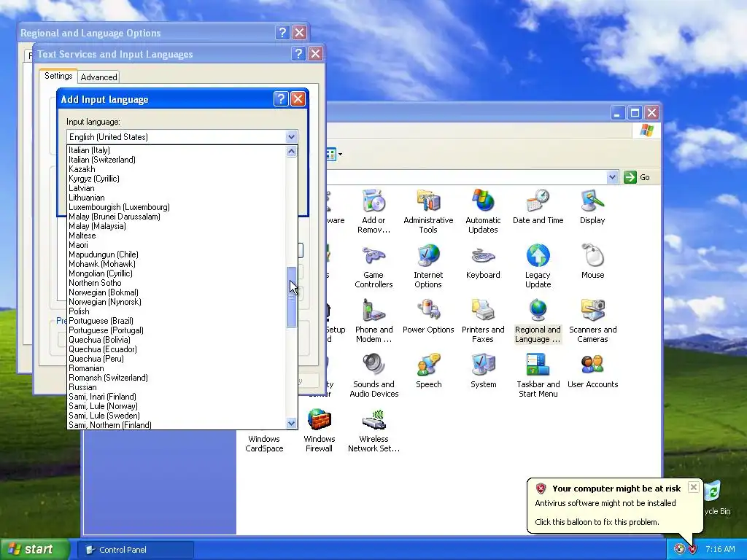Open Scanners and Cameras icon
Image resolution: width=747 pixels, height=560 pixels.
pyautogui.click(x=592, y=321)
